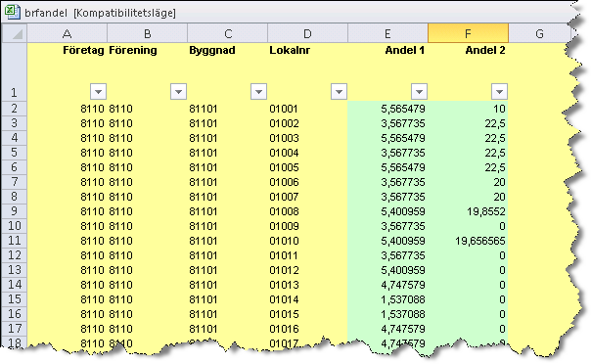Click cell with Lokalnr 01008

(x=307, y=211)
